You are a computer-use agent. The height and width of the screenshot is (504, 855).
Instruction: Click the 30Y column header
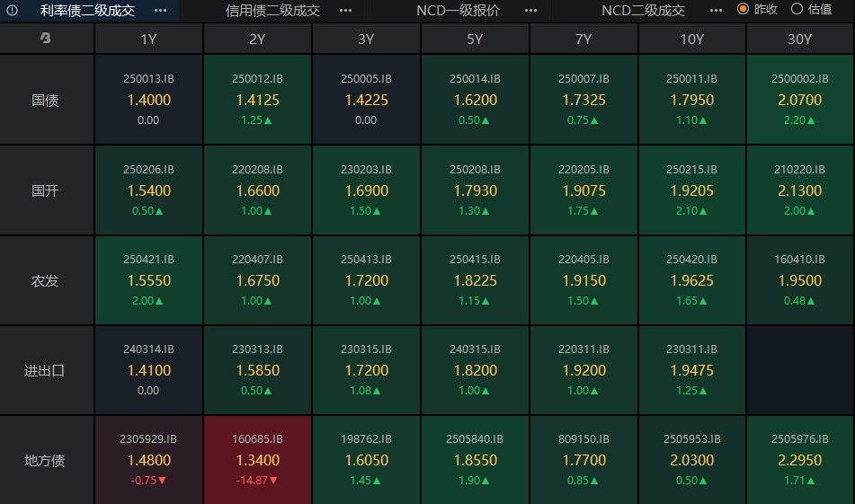click(x=799, y=39)
